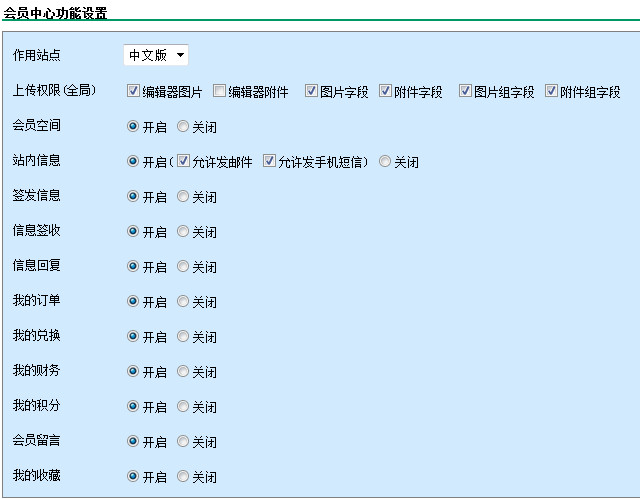Select 关闭 for 我的收藏
The height and width of the screenshot is (499, 640).
coord(183,476)
